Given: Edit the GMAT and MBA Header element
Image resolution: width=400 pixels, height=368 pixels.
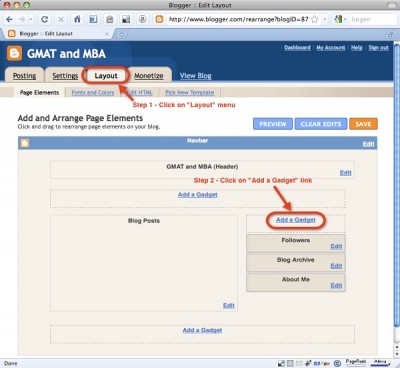Looking at the screenshot, I should [x=346, y=173].
